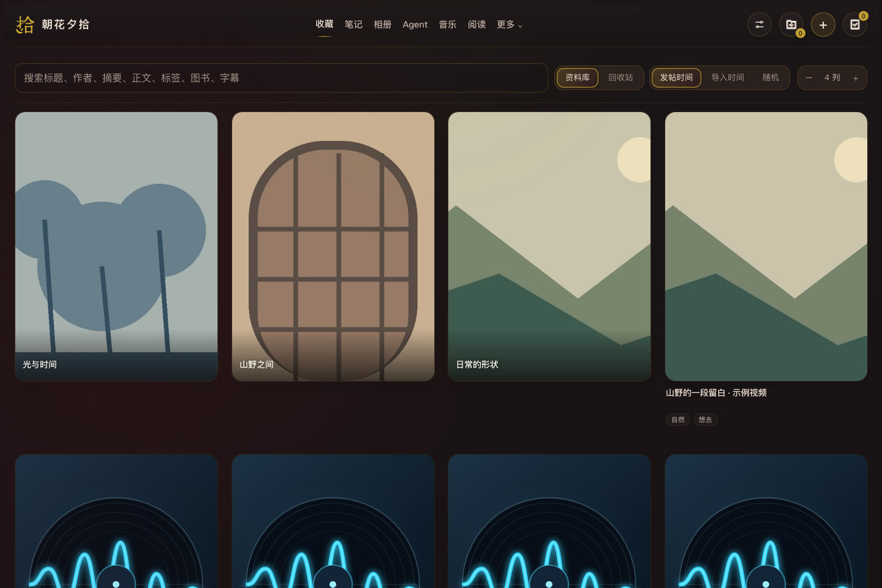Expand the 更多 dropdown menu

pyautogui.click(x=510, y=24)
